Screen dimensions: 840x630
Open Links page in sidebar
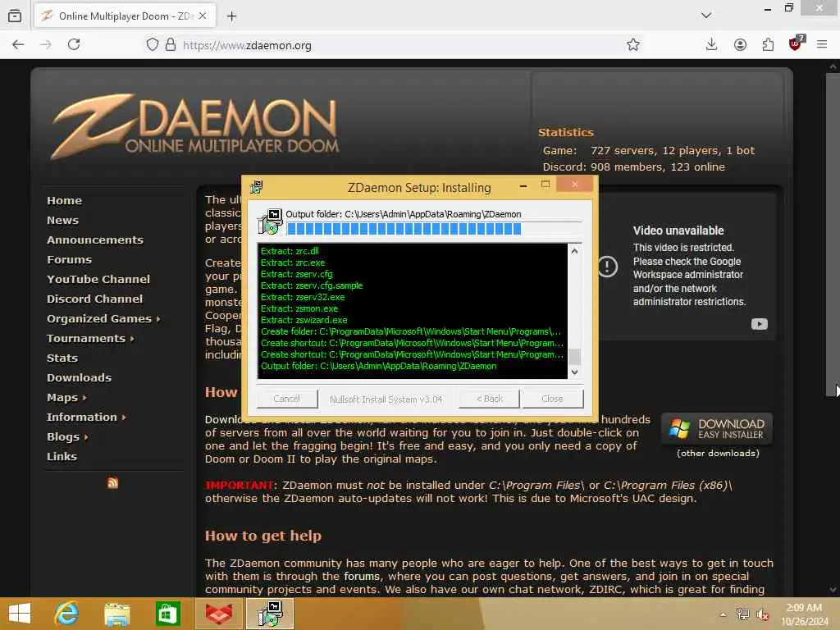[x=62, y=456]
